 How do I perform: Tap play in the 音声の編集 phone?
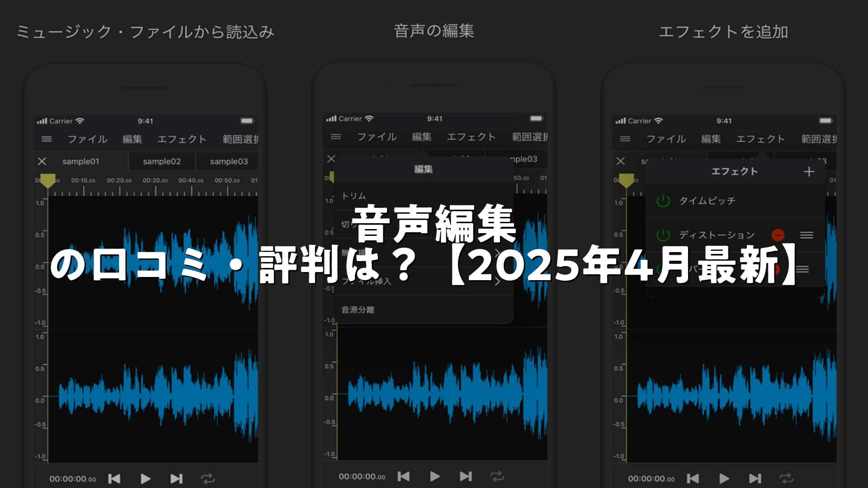[435, 476]
